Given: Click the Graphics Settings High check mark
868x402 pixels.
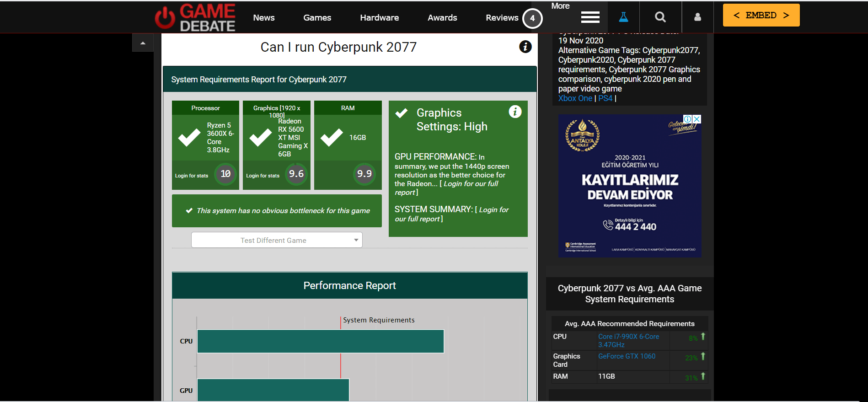Looking at the screenshot, I should click(402, 113).
